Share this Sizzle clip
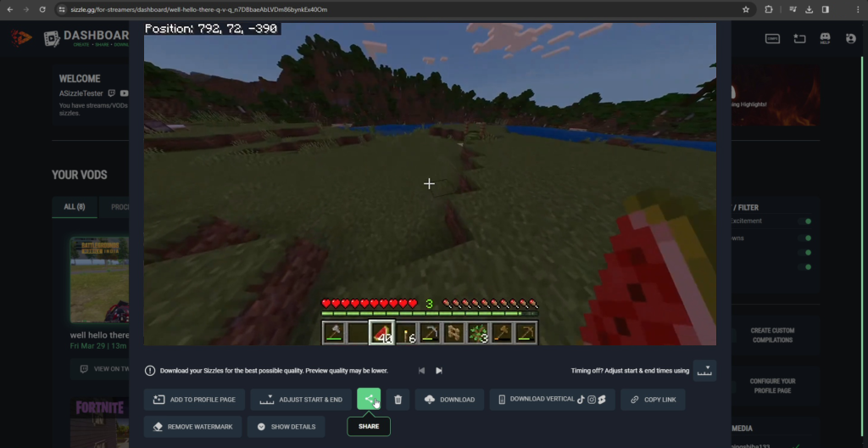The width and height of the screenshot is (868, 448). click(x=369, y=399)
